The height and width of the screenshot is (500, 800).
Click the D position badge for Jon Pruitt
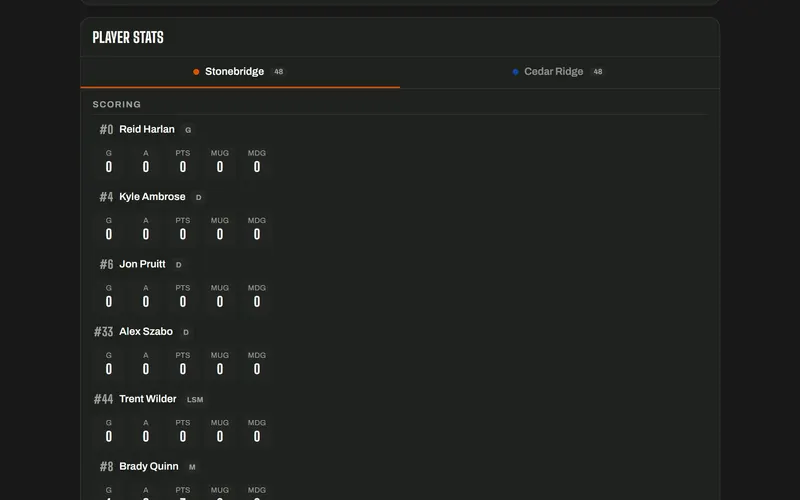(x=179, y=265)
